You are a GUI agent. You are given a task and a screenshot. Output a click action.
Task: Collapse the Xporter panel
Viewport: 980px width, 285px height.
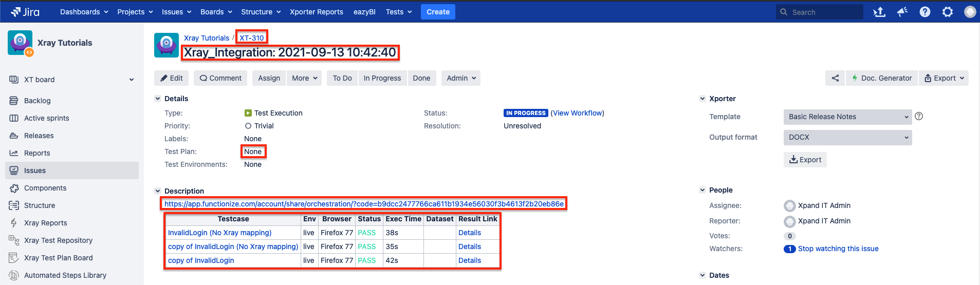(702, 99)
